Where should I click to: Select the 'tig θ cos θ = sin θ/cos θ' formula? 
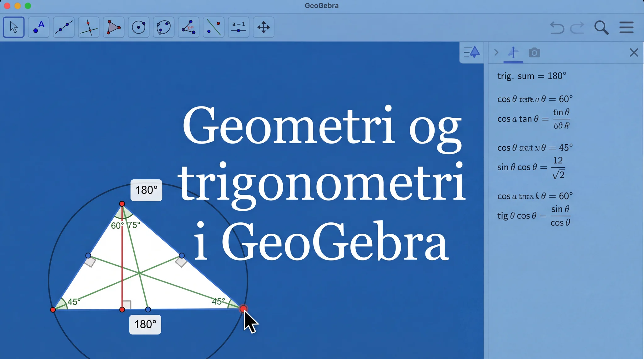point(534,216)
